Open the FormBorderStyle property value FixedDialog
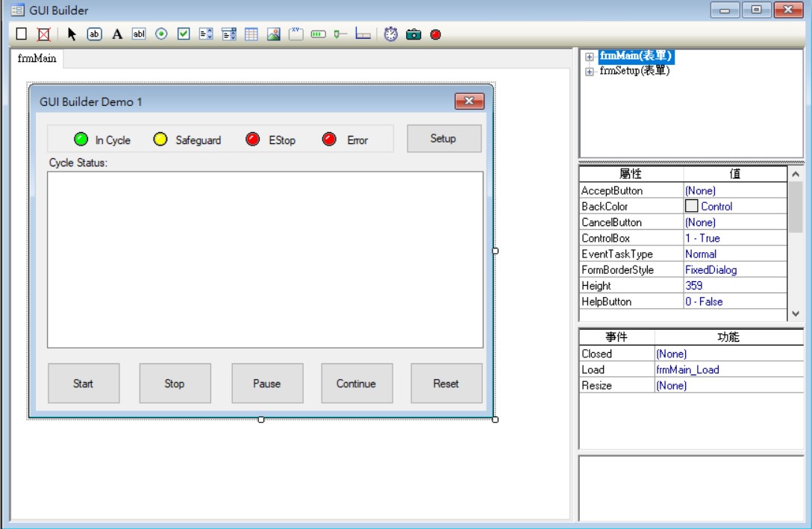The width and height of the screenshot is (812, 529). coord(734,270)
